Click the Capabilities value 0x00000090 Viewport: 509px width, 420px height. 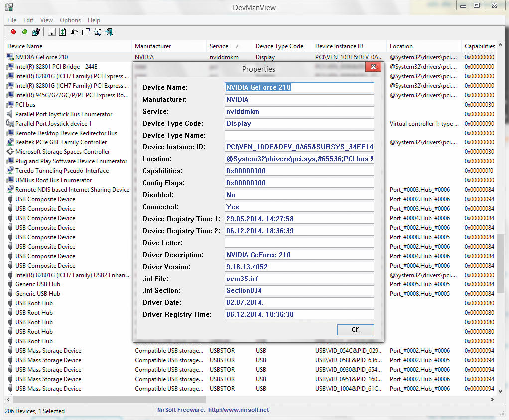point(479,124)
